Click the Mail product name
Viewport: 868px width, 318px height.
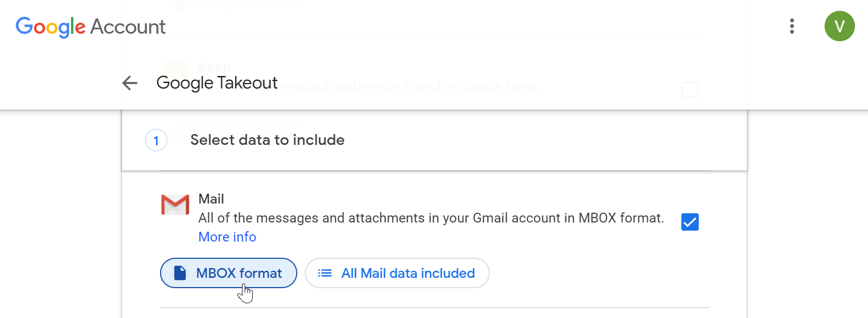[211, 199]
